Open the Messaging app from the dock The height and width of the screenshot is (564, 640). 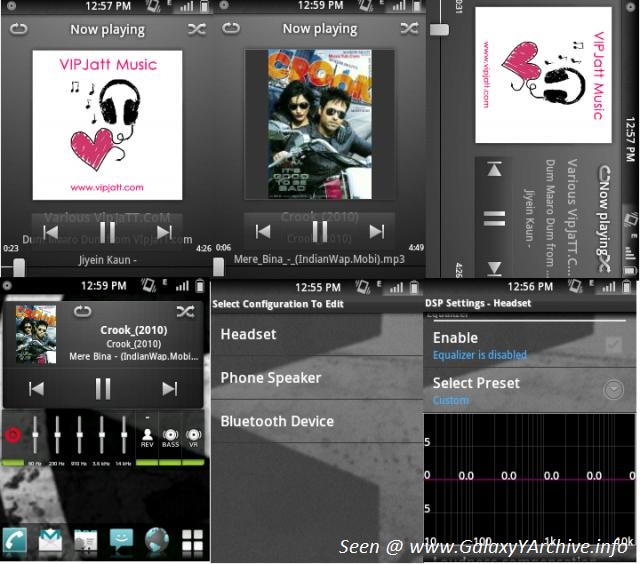click(x=121, y=541)
